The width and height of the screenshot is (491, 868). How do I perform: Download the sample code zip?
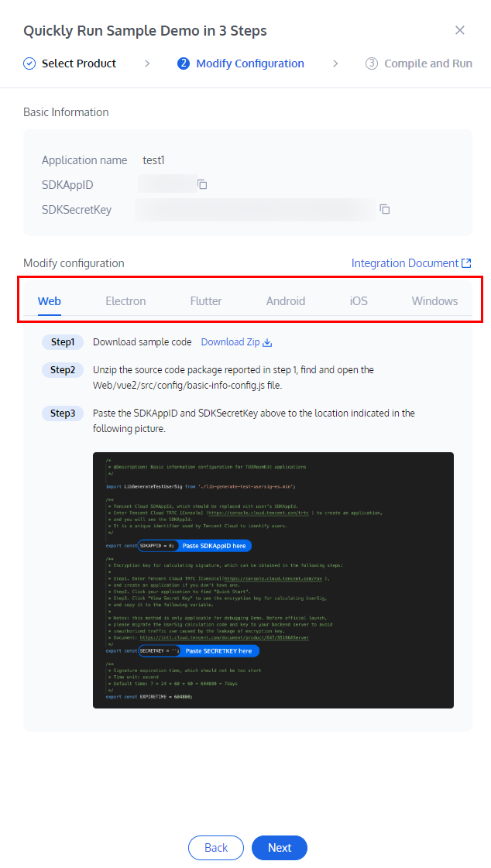click(x=236, y=342)
